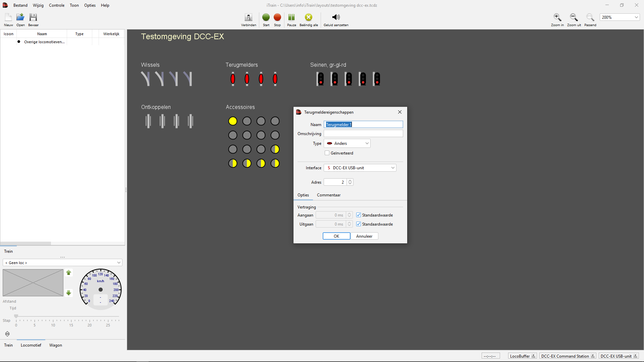644x362 pixels.
Task: Click the Bewaar save icon
Action: 33,17
